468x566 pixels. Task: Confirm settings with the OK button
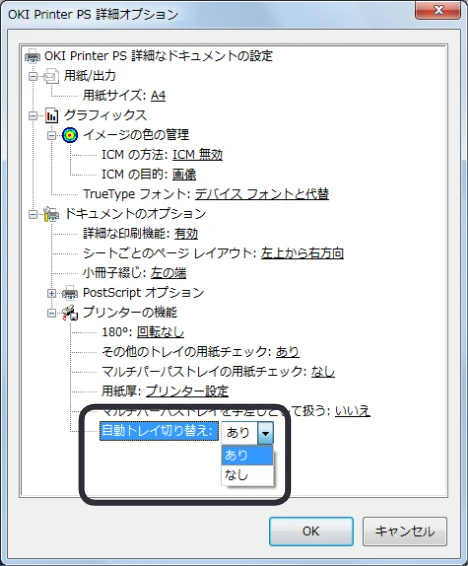311,531
